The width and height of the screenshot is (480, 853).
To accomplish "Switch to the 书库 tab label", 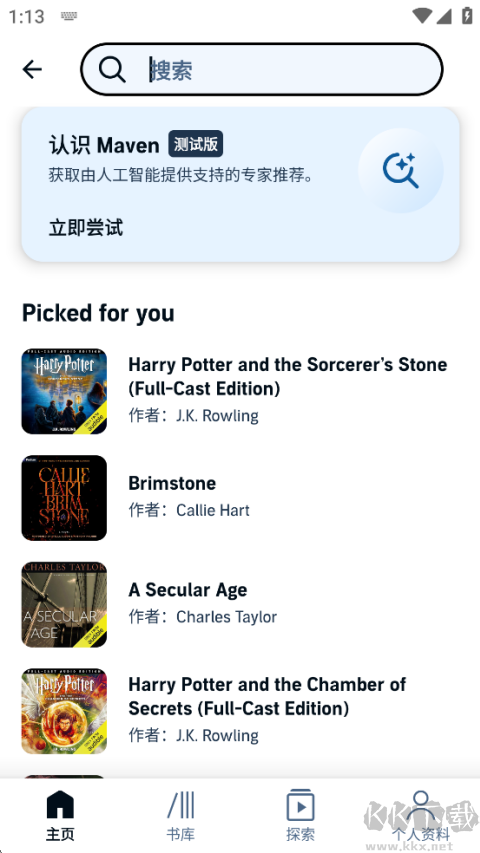I will point(181,835).
